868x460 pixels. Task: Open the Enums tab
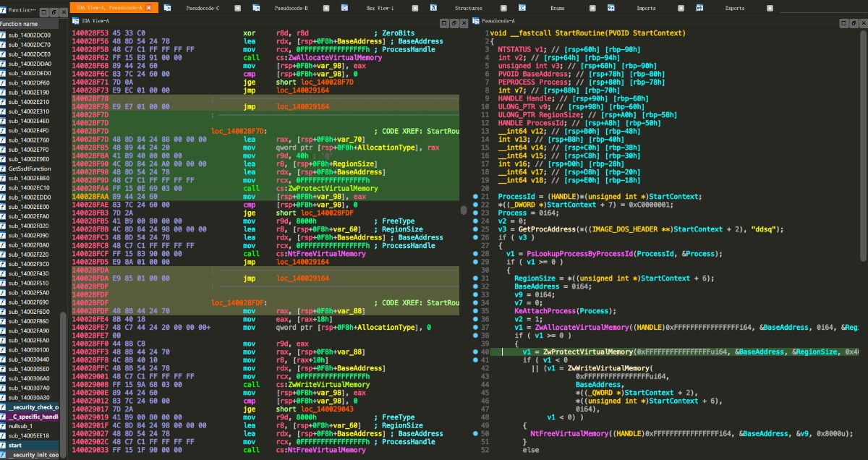(558, 7)
